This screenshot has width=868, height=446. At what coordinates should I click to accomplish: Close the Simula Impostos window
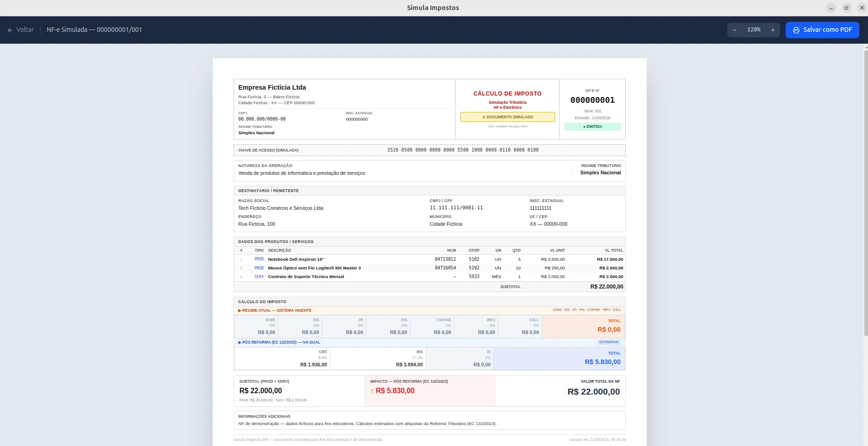pos(862,8)
